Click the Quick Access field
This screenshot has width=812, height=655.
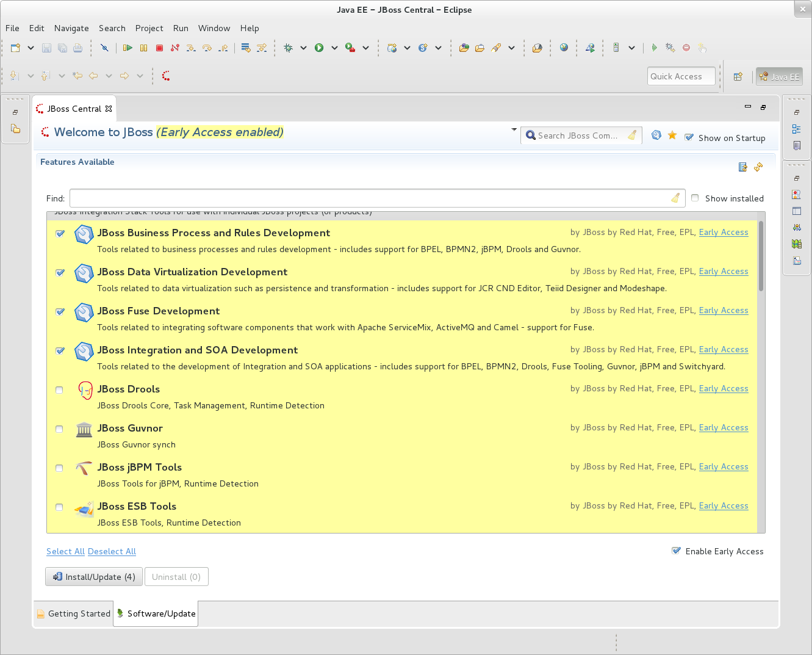681,76
